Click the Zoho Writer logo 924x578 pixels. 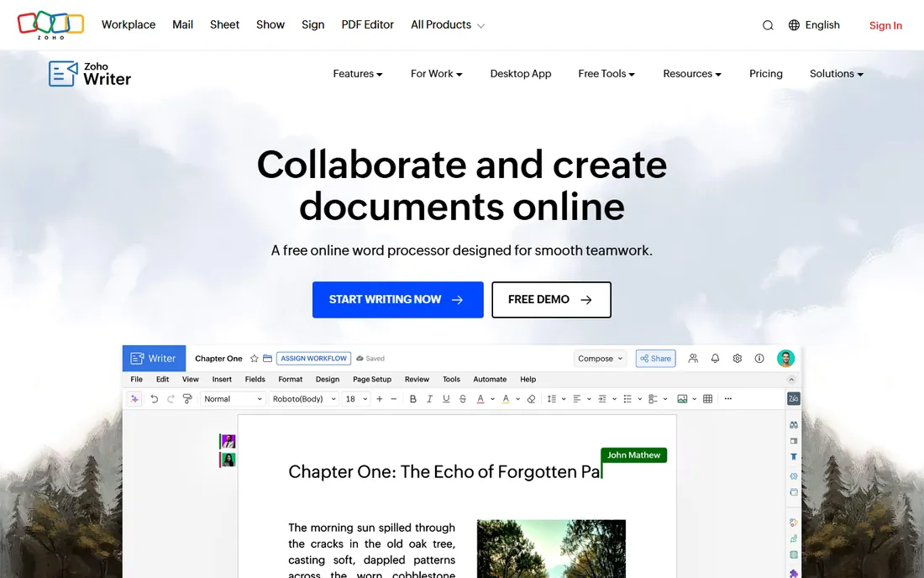point(90,74)
